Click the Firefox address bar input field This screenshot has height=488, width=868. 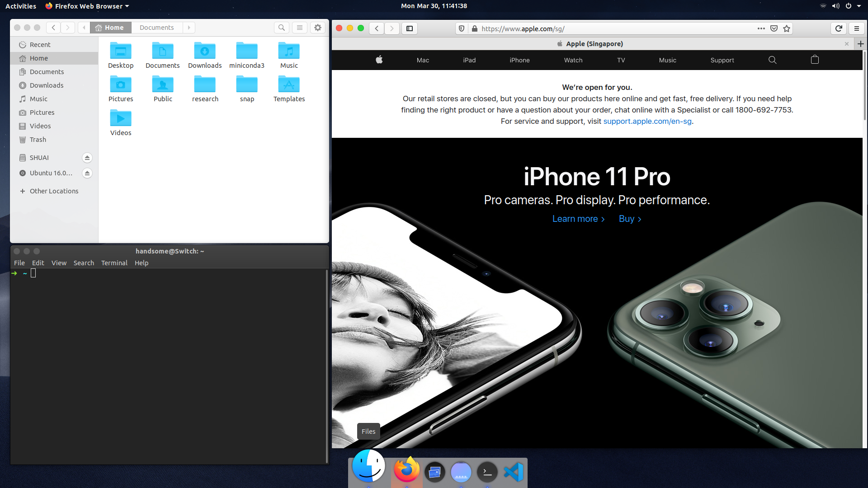click(x=617, y=28)
